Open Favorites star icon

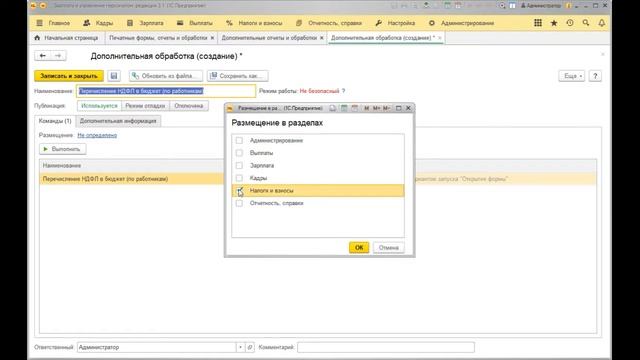[x=554, y=23]
